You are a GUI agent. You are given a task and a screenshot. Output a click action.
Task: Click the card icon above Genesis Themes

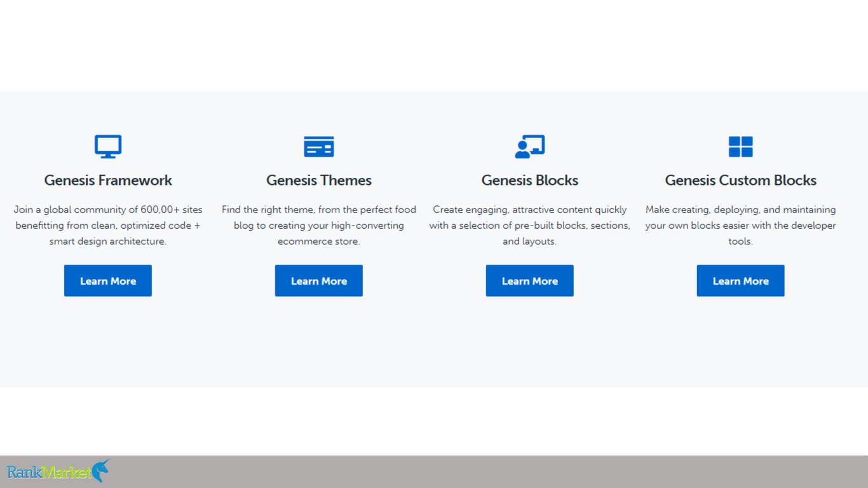pos(319,147)
